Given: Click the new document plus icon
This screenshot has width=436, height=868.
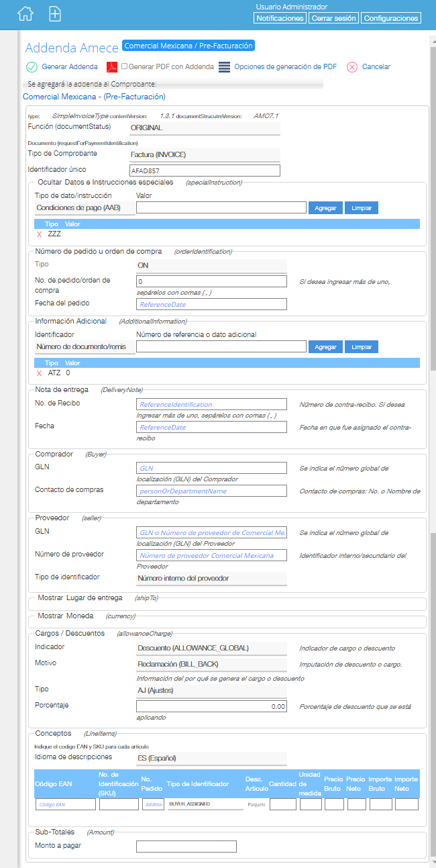Looking at the screenshot, I should (x=56, y=13).
